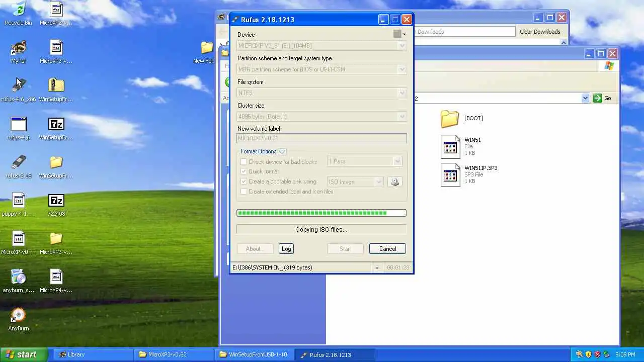
Task: Click the red security shield tray icon
Action: pos(597,354)
